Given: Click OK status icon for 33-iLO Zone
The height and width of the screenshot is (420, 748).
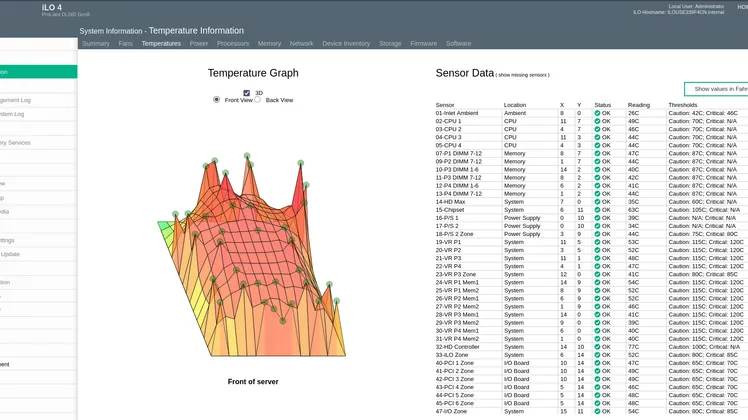Looking at the screenshot, I should [597, 355].
